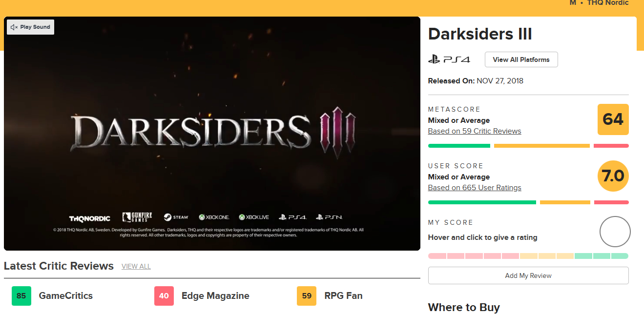Click the Metascore 64 badge

tap(613, 119)
